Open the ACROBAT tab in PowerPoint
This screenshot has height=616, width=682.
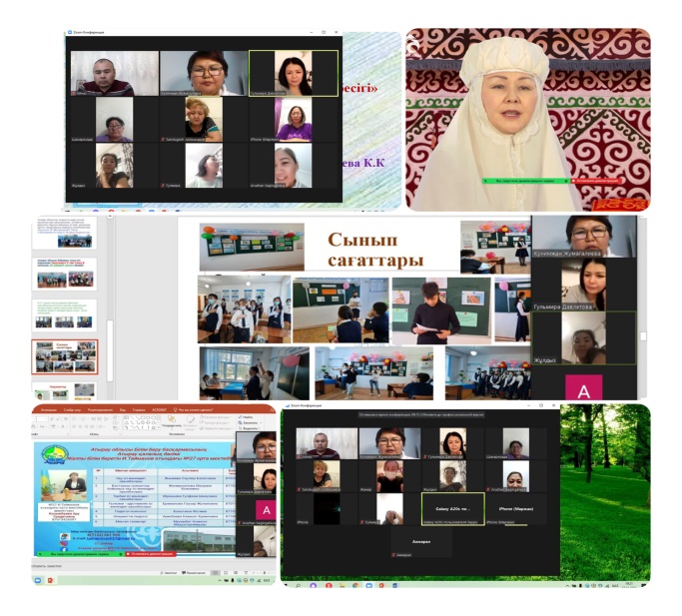coord(156,409)
